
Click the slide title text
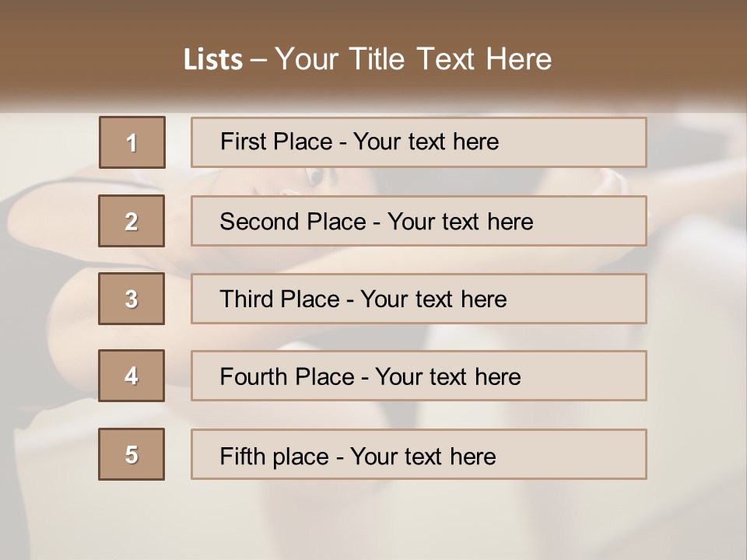tap(367, 59)
